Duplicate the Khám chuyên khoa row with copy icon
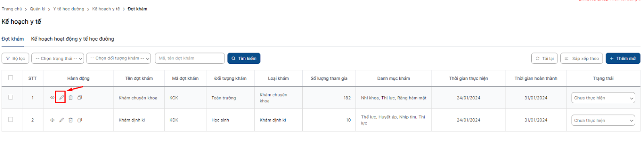This screenshot has width=644, height=167. (x=80, y=98)
